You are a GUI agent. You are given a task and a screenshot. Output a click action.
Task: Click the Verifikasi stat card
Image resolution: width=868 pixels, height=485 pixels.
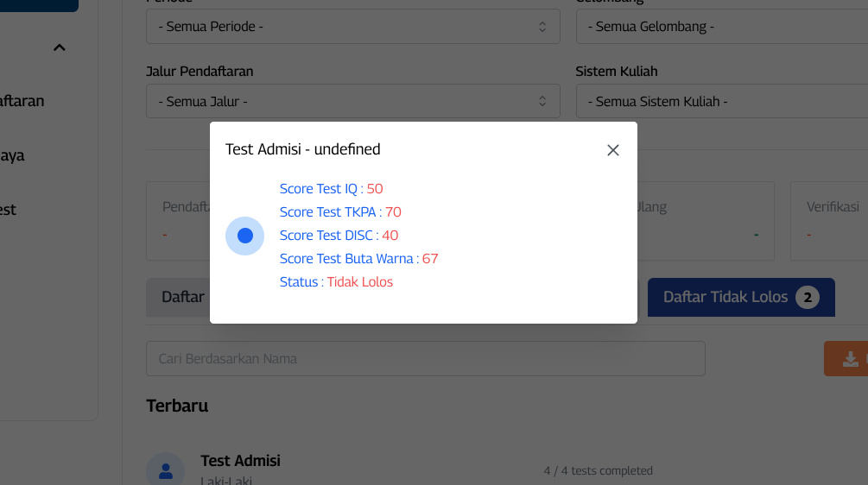[828, 221]
